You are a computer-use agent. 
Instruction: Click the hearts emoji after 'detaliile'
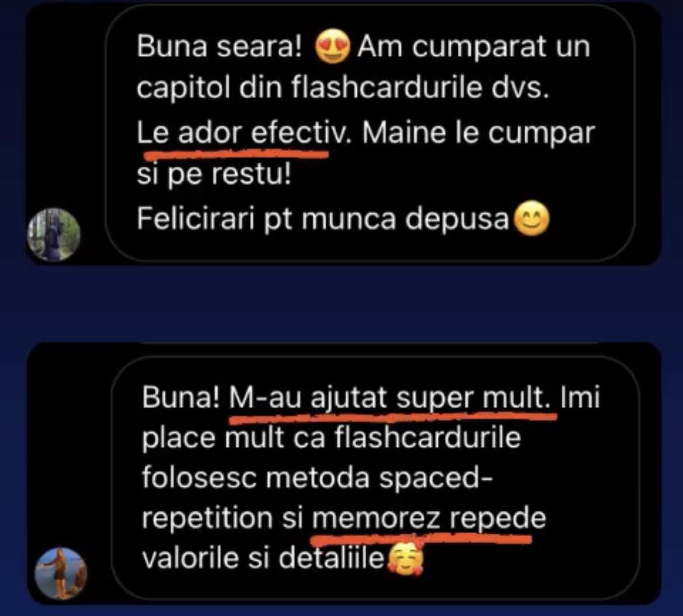pyautogui.click(x=405, y=558)
